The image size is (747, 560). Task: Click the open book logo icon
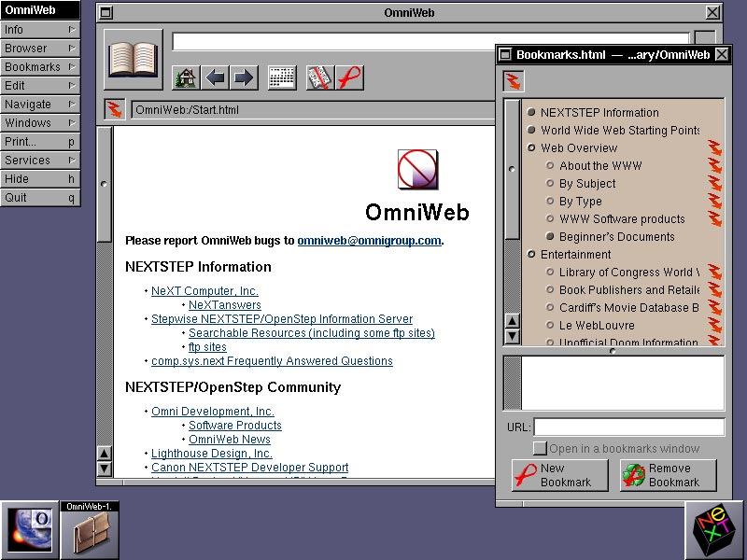pyautogui.click(x=134, y=60)
